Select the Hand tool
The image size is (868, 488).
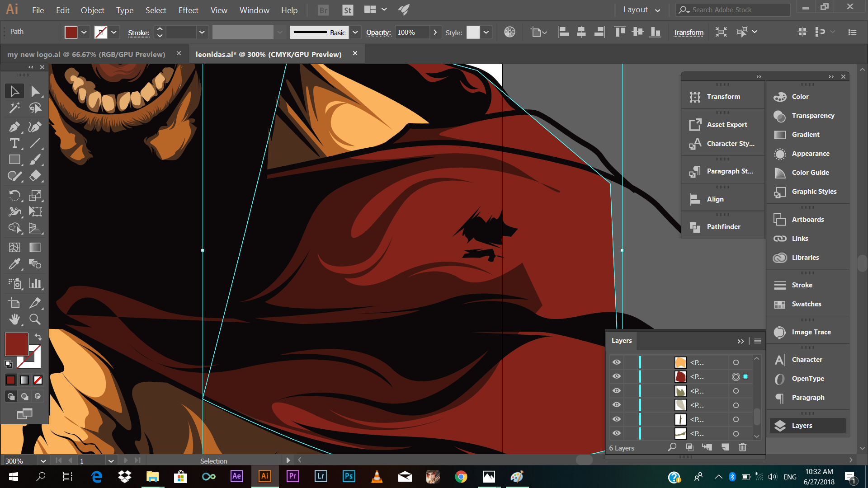14,319
